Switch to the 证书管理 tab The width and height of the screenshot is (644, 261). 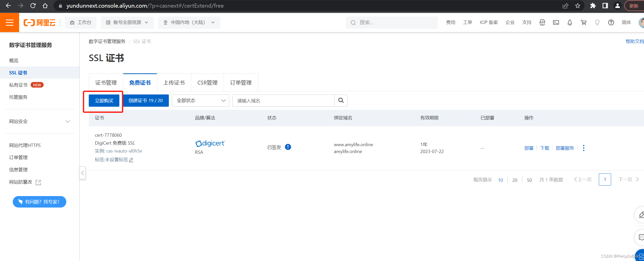[106, 83]
